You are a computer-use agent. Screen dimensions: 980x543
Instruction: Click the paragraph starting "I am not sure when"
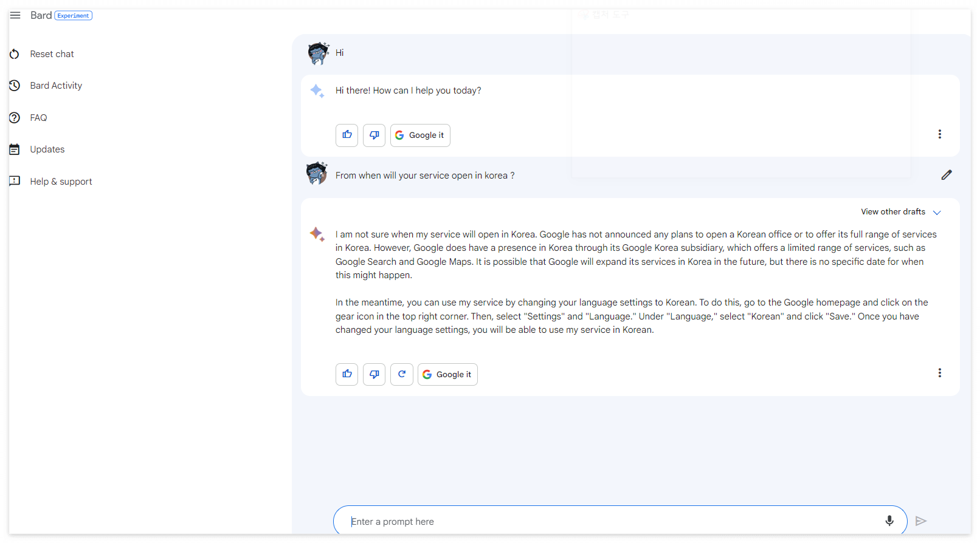(x=636, y=254)
